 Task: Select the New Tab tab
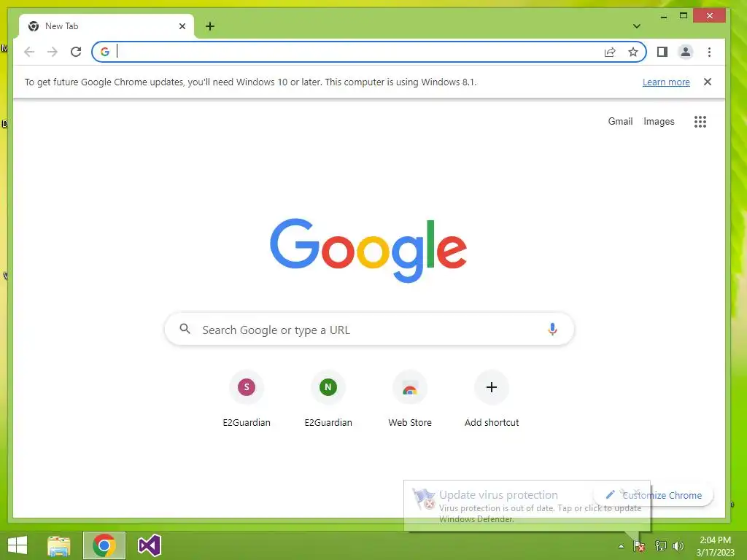[107, 26]
